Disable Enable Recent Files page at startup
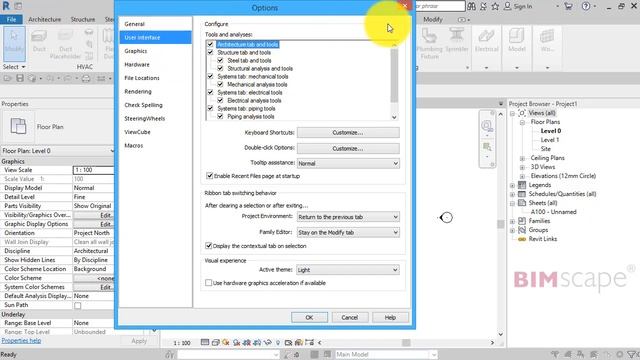The width and height of the screenshot is (640, 360). pyautogui.click(x=210, y=176)
